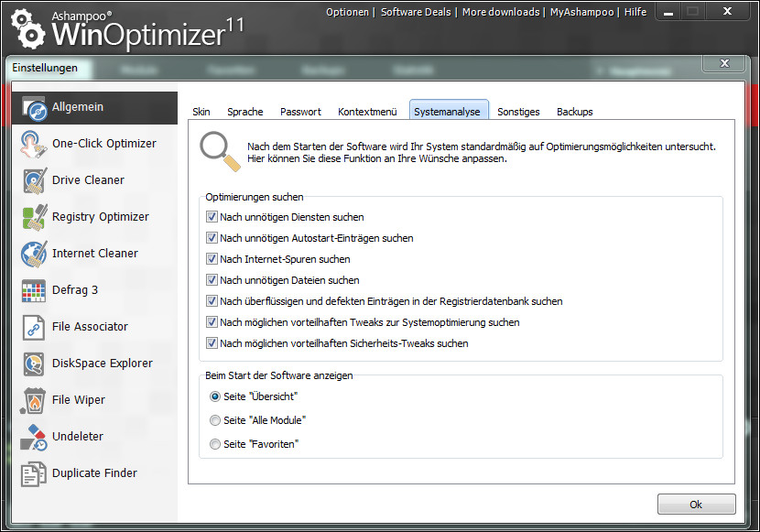Click the Internet Cleaner globe icon

[x=34, y=254]
